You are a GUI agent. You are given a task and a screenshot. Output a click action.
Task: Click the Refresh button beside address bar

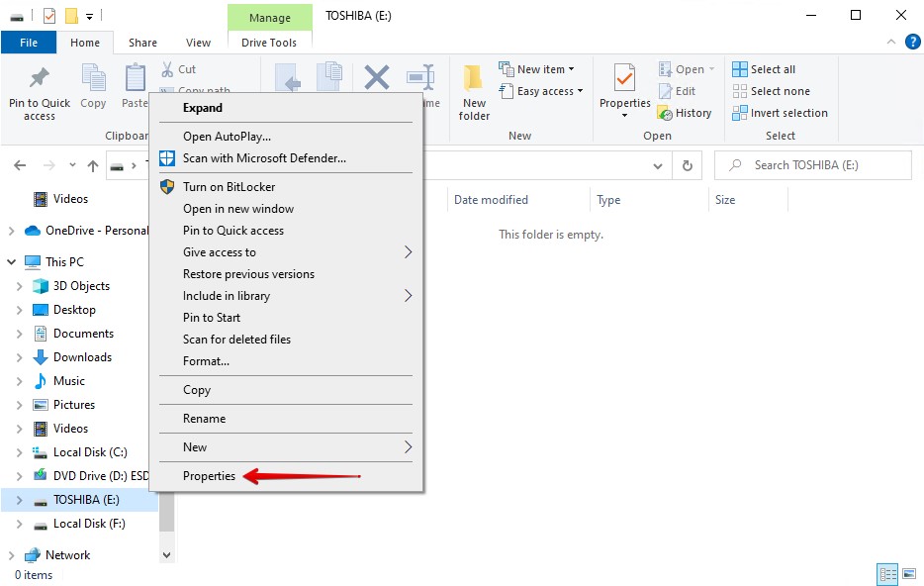coord(688,165)
